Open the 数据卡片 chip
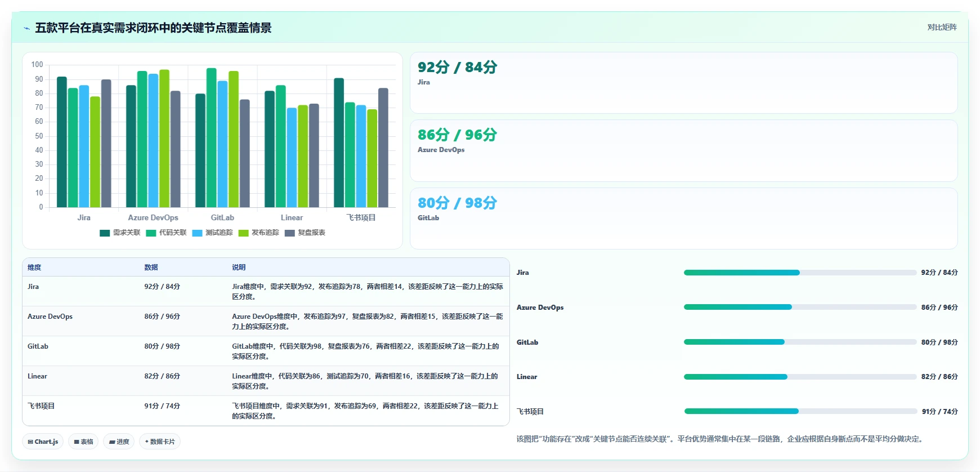The image size is (980, 472). point(160,442)
